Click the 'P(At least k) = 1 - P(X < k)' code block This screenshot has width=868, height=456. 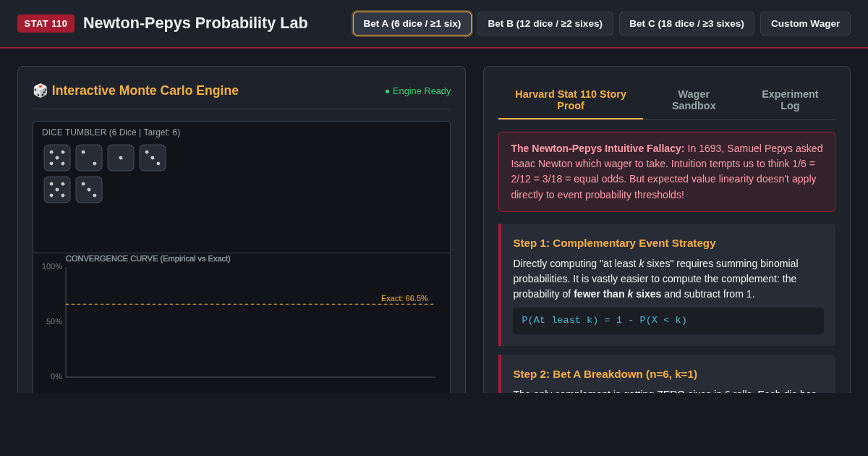[x=668, y=321]
